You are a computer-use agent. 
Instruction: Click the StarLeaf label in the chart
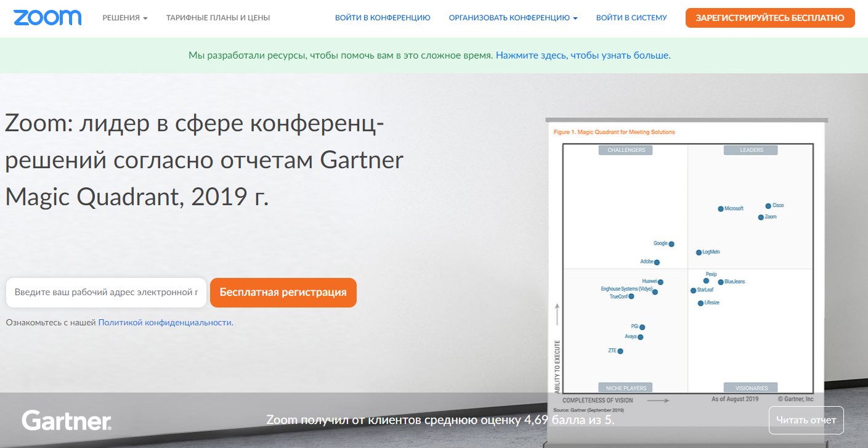point(705,290)
